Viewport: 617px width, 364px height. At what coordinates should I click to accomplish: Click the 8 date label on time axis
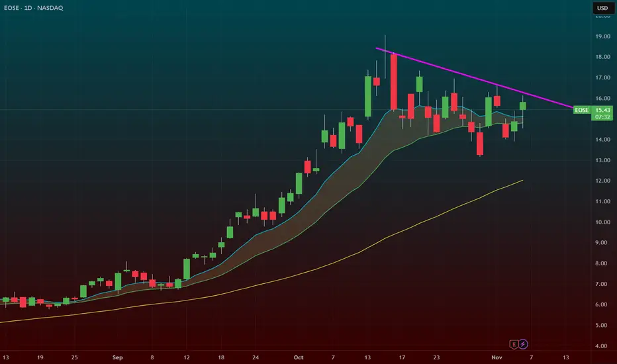coord(152,357)
